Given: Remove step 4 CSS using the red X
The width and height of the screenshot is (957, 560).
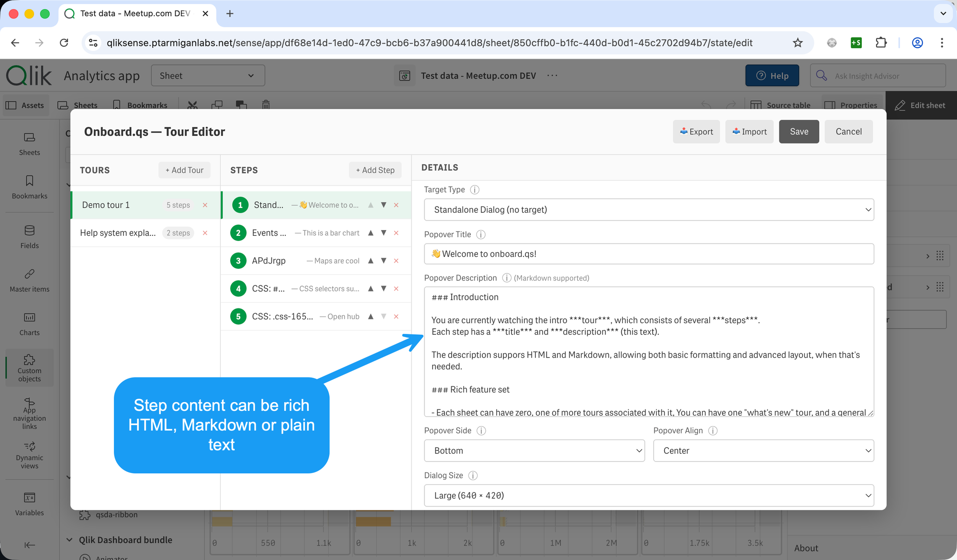Looking at the screenshot, I should coord(396,289).
